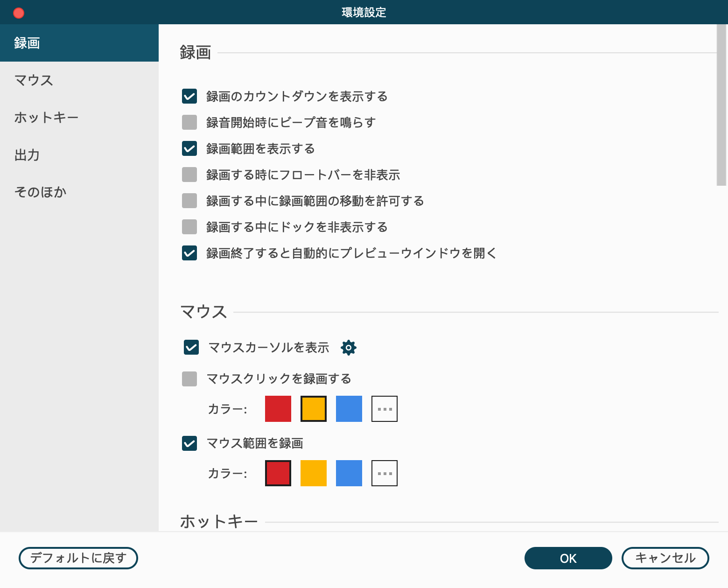Uncheck マウスカーソルを表示 checkbox

point(191,348)
